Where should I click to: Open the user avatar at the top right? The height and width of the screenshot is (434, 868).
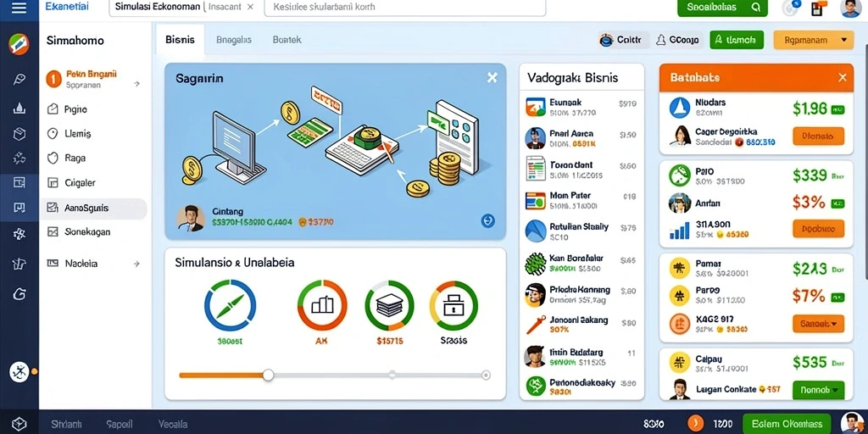[x=850, y=8]
